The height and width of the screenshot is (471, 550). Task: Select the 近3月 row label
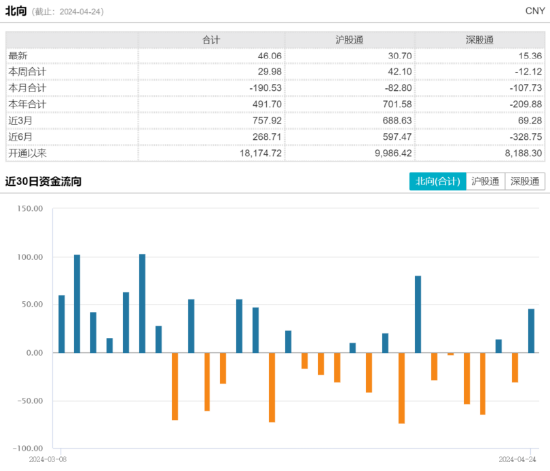(x=20, y=121)
